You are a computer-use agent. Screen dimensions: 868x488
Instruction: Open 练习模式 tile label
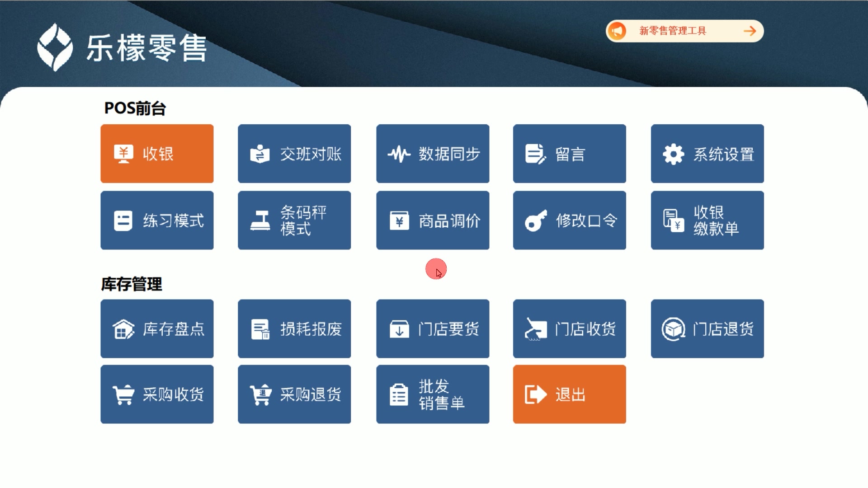point(174,221)
